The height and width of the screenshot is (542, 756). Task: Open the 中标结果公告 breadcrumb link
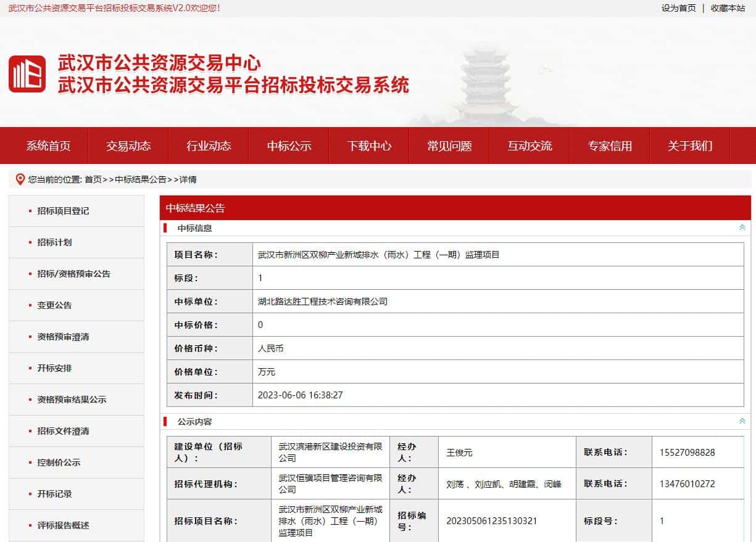pyautogui.click(x=141, y=179)
